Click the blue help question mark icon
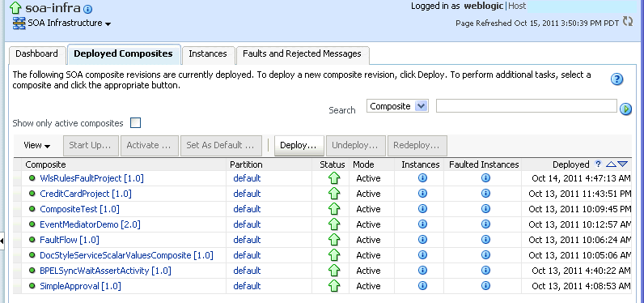The height and width of the screenshot is (303, 644). [616, 79]
